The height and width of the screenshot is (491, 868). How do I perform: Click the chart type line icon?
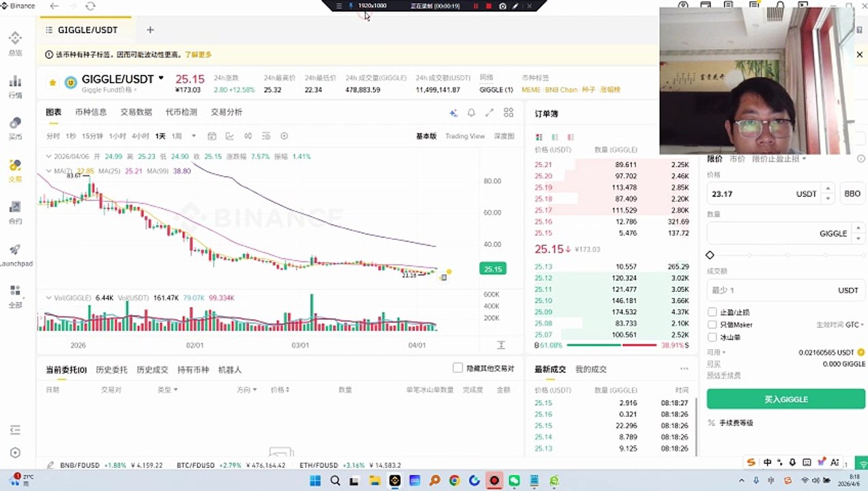click(230, 136)
